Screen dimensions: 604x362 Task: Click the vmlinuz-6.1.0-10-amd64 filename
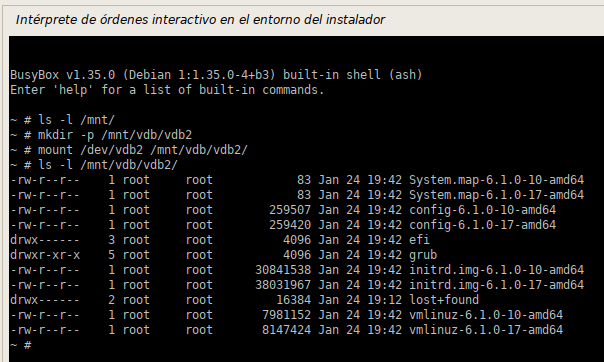(x=486, y=315)
